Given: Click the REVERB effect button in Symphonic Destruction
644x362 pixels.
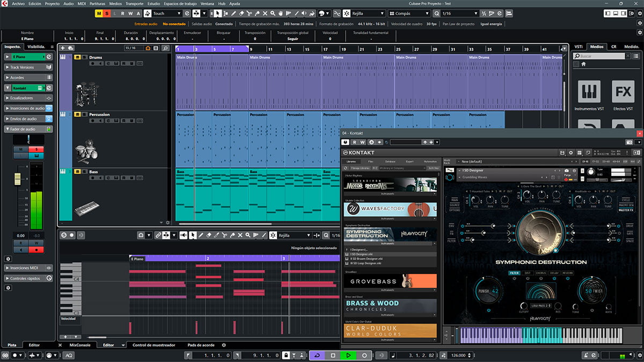Looking at the screenshot, I should [568, 273].
